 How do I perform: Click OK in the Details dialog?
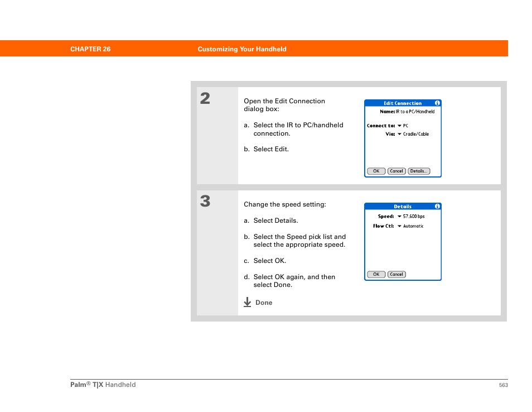376,275
